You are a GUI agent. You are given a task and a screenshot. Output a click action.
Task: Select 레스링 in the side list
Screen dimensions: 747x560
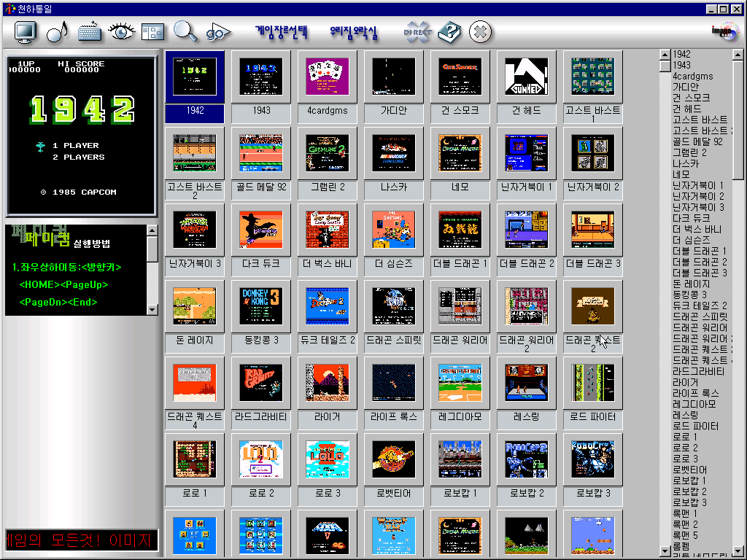coord(685,415)
